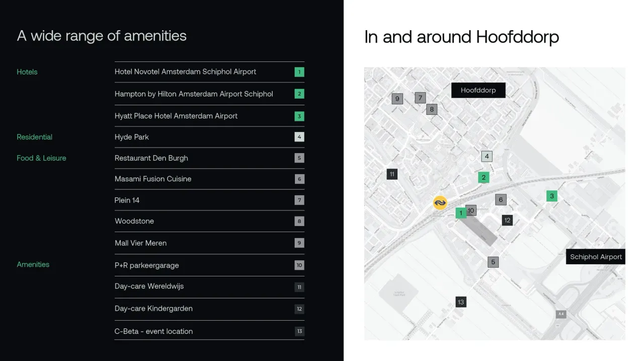Screen dimensions: 644x361
Task: Click legend badge 11 beside Day-care Wereldwijs
Action: [299, 287]
